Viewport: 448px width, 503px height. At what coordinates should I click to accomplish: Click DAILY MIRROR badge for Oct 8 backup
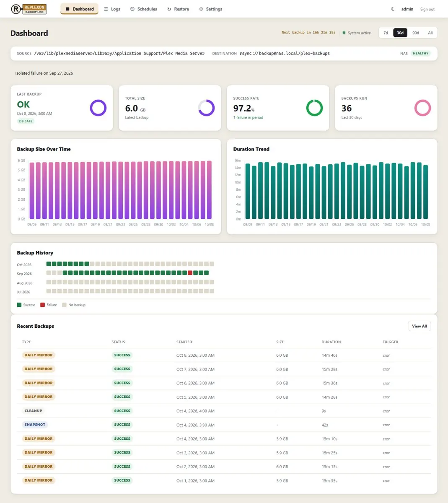(39, 355)
